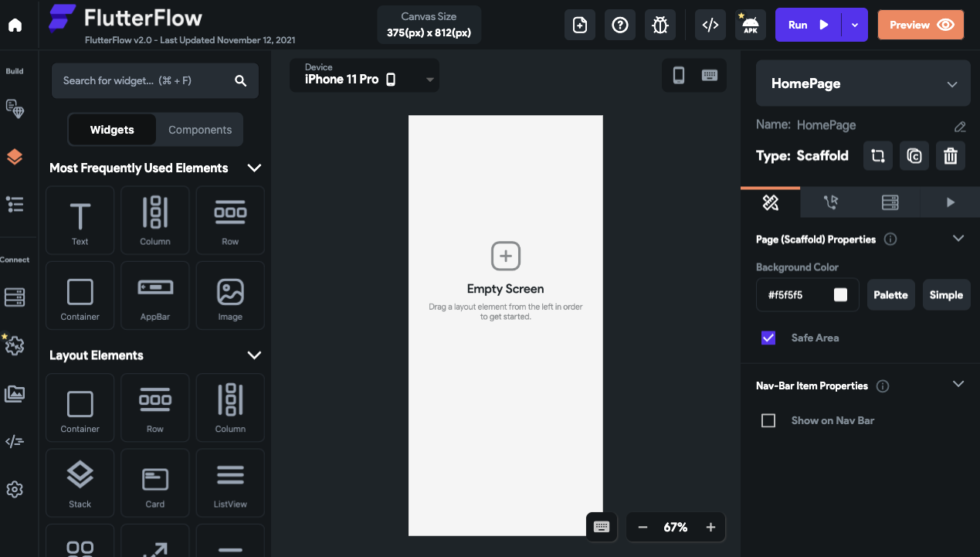Open the Firestore database sidebar icon
The width and height of the screenshot is (980, 557).
(15, 297)
